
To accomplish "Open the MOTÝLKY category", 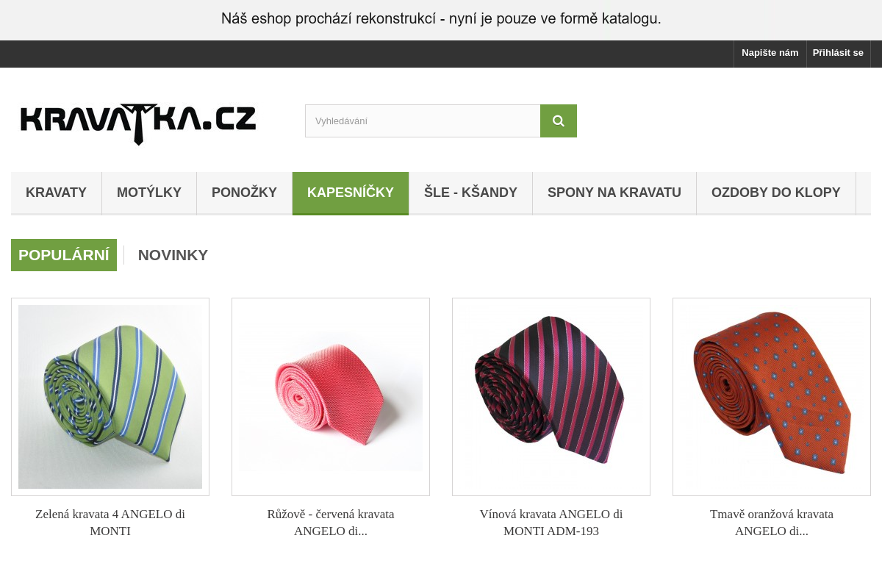I will (149, 193).
